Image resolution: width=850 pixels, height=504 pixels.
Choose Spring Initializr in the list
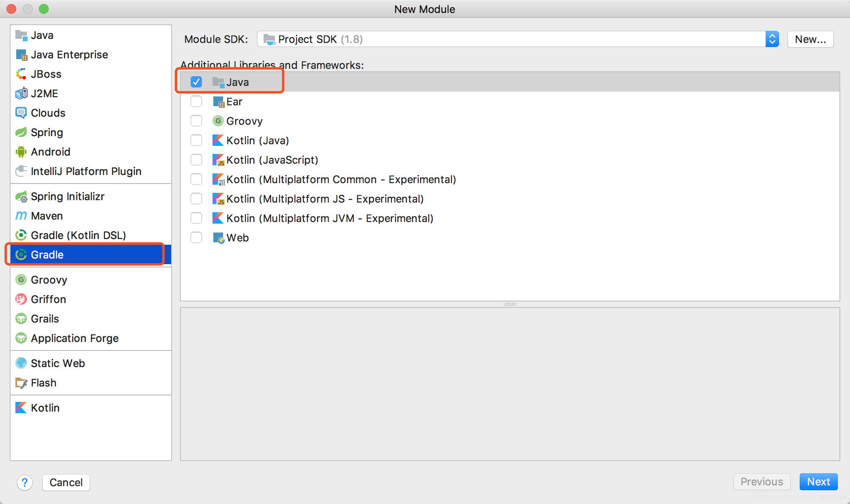point(91,196)
